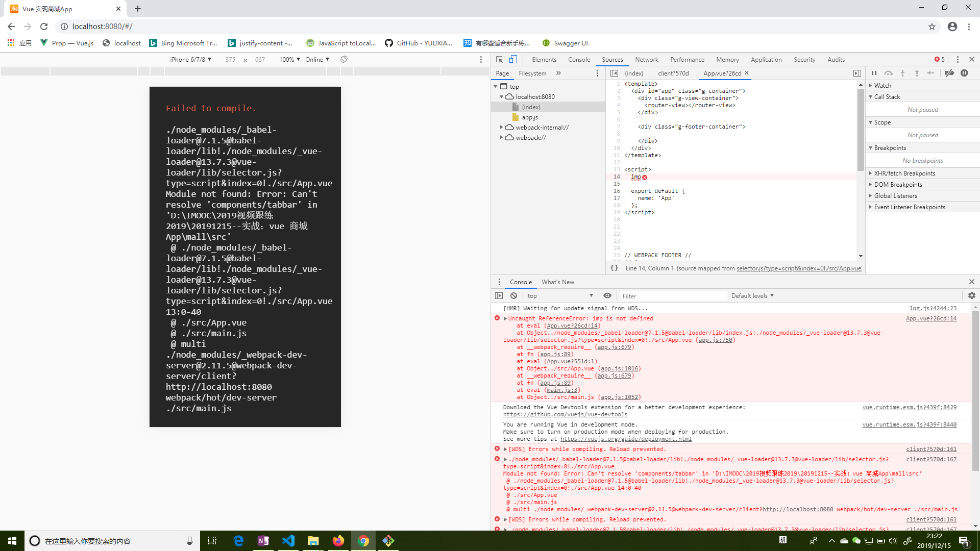Expand the webpack-internal:// tree node
The image size is (980, 551).
coord(501,127)
